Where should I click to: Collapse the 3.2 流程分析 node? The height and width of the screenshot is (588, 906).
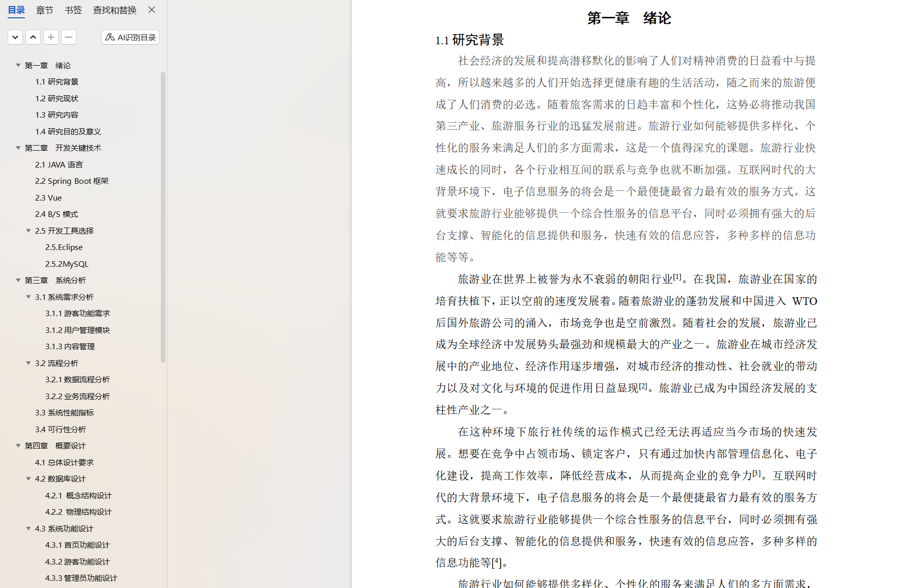[x=29, y=362]
